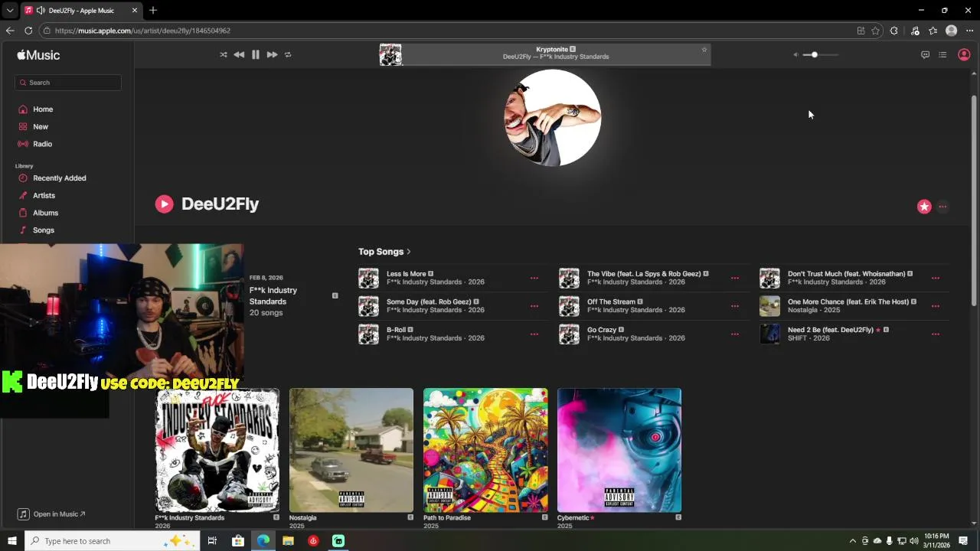Reload the Apple Music page
980x551 pixels.
click(28, 31)
